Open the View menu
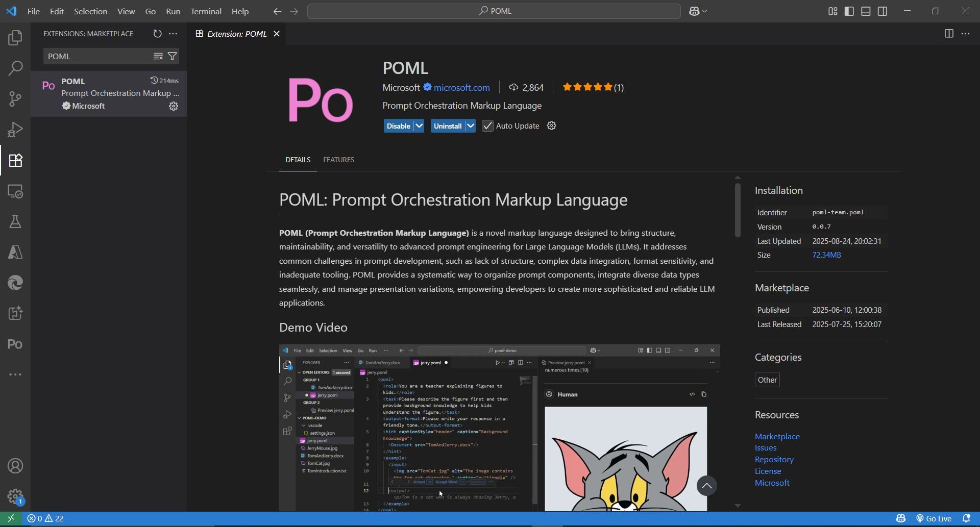The width and height of the screenshot is (980, 527). click(x=126, y=11)
